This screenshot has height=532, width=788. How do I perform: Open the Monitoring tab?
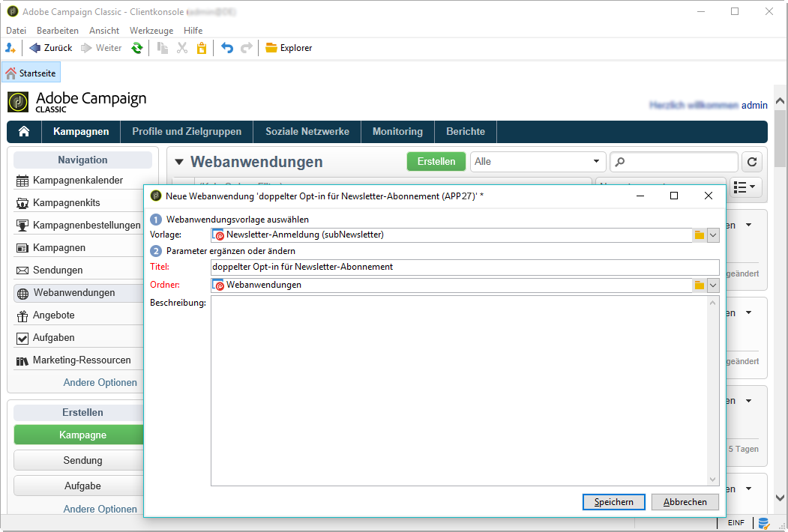pyautogui.click(x=397, y=132)
